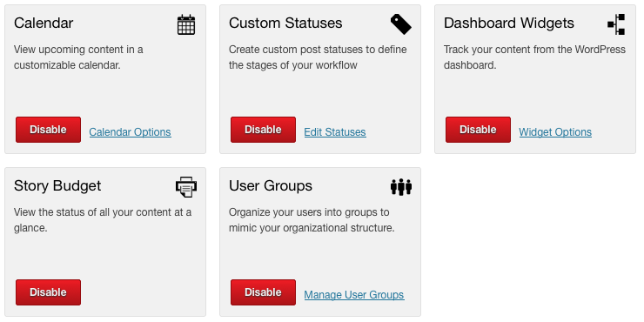
Task: Select the Calendar module heading
Action: 44,23
